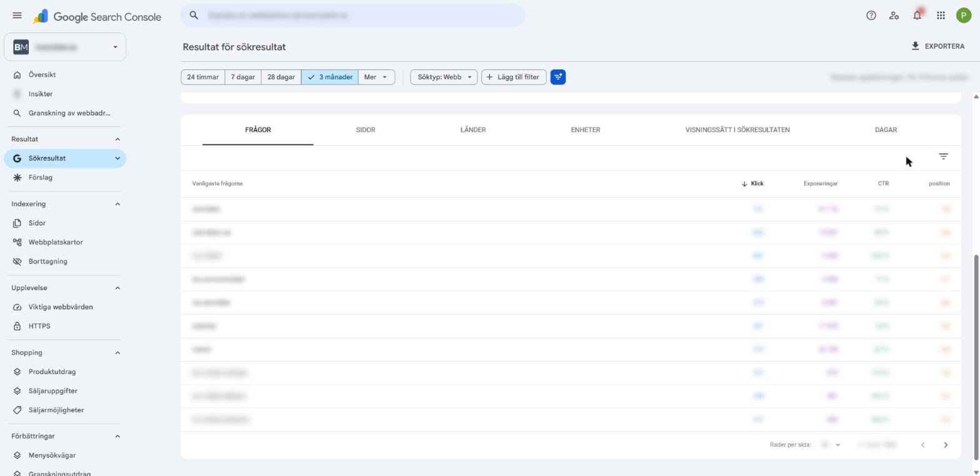Go to next table page arrow

[946, 445]
